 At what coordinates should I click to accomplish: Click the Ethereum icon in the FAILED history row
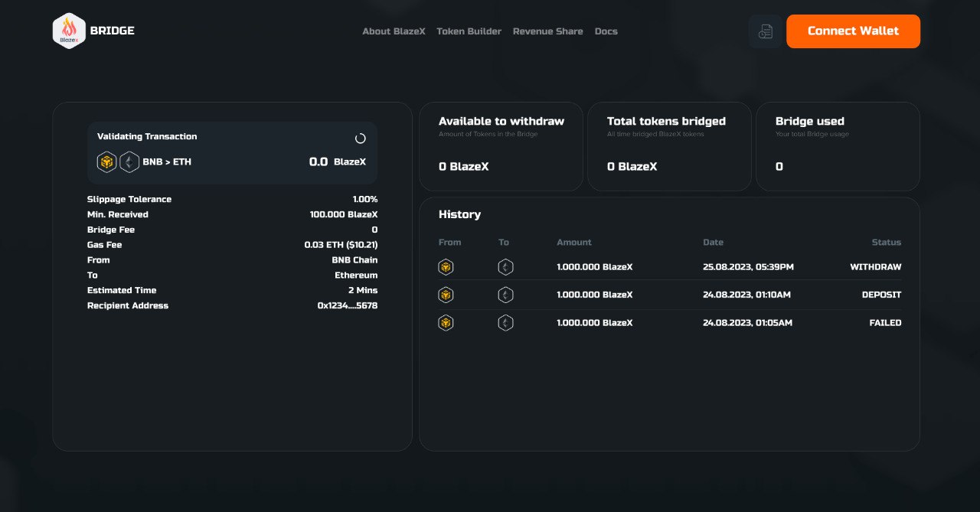click(505, 323)
